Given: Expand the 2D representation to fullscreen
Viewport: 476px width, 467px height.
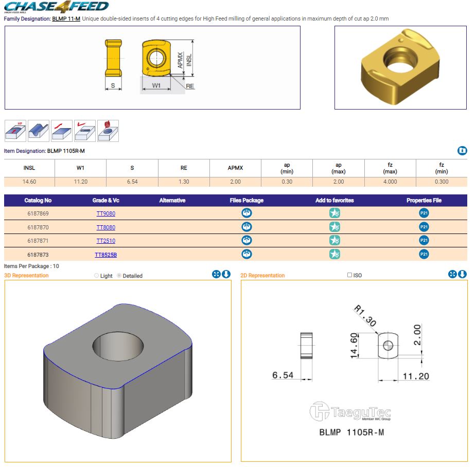Looking at the screenshot, I should click(x=453, y=274).
